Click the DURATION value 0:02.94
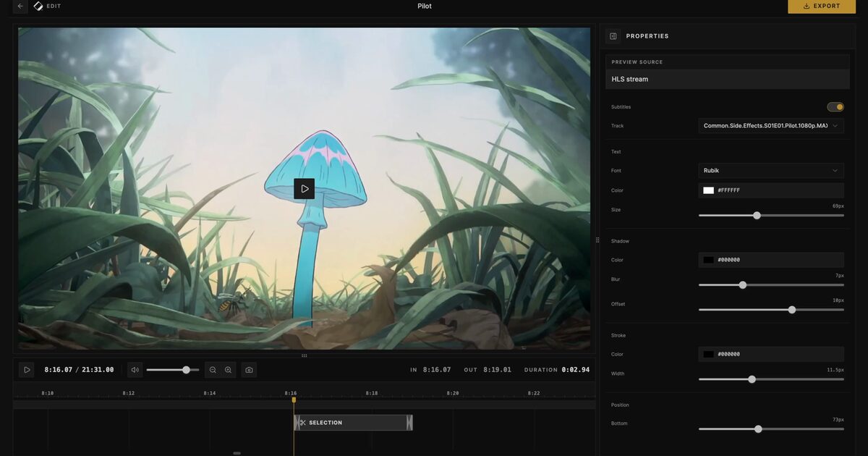This screenshot has width=868, height=456. click(576, 370)
